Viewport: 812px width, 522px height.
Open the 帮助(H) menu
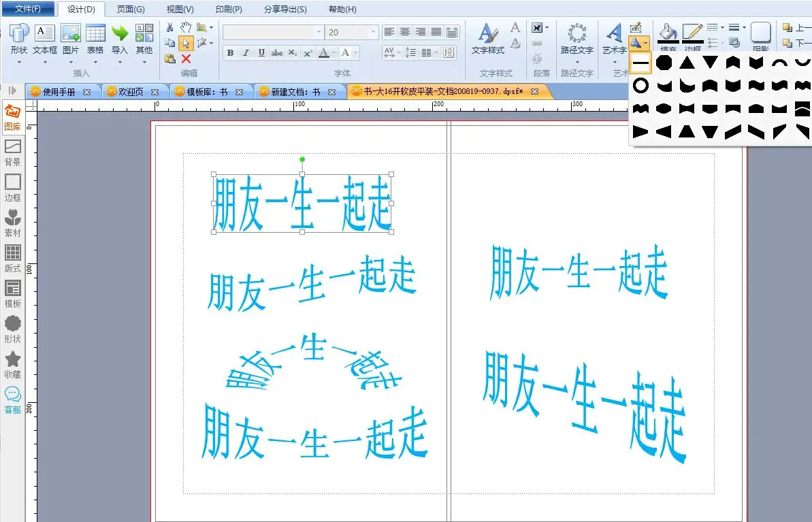pos(342,9)
